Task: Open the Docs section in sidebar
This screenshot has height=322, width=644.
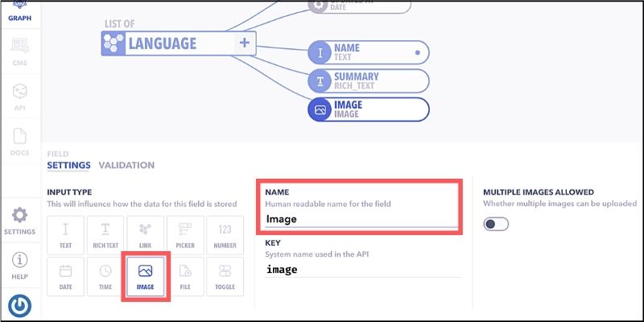Action: click(x=19, y=142)
